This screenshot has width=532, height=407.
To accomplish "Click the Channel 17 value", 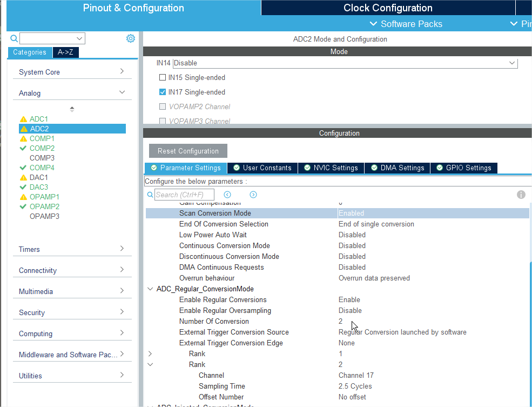I will pos(356,376).
